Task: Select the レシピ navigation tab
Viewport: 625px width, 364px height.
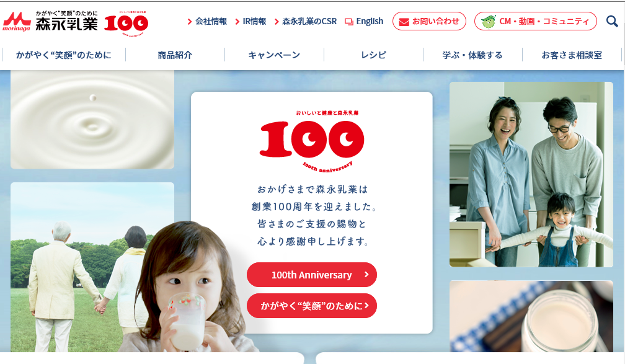Action: (373, 55)
